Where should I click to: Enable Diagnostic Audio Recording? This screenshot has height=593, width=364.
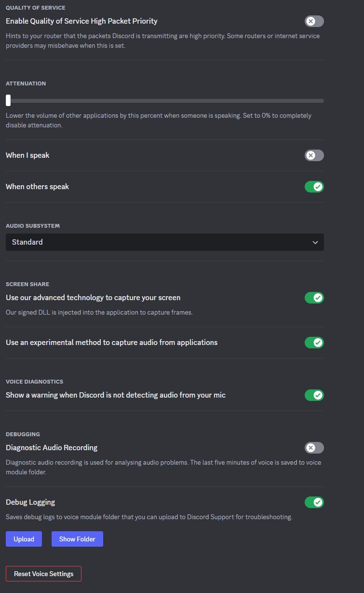[314, 448]
